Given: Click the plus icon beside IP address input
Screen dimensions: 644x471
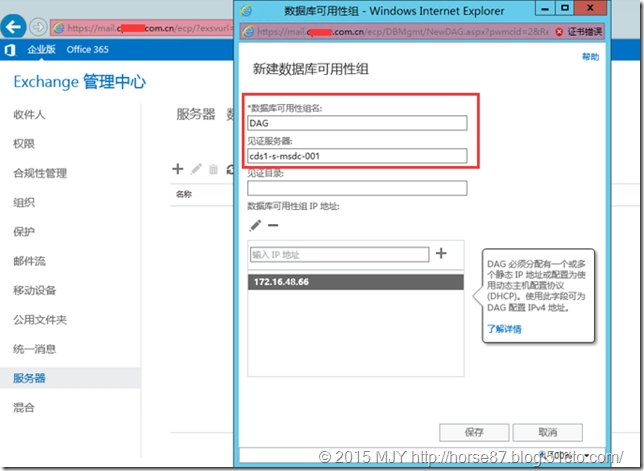Looking at the screenshot, I should 441,254.
